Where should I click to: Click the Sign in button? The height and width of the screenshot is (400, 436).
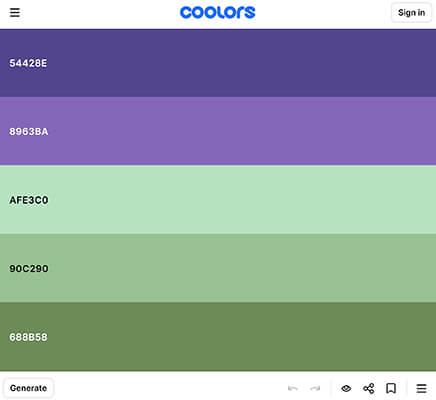(411, 13)
